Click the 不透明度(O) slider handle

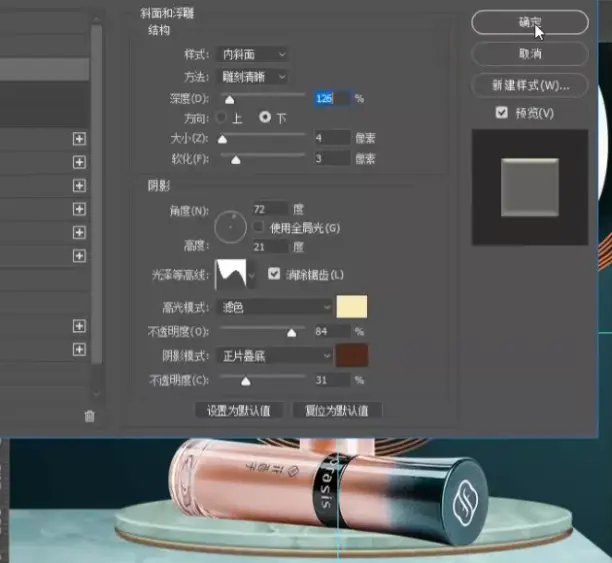(292, 333)
